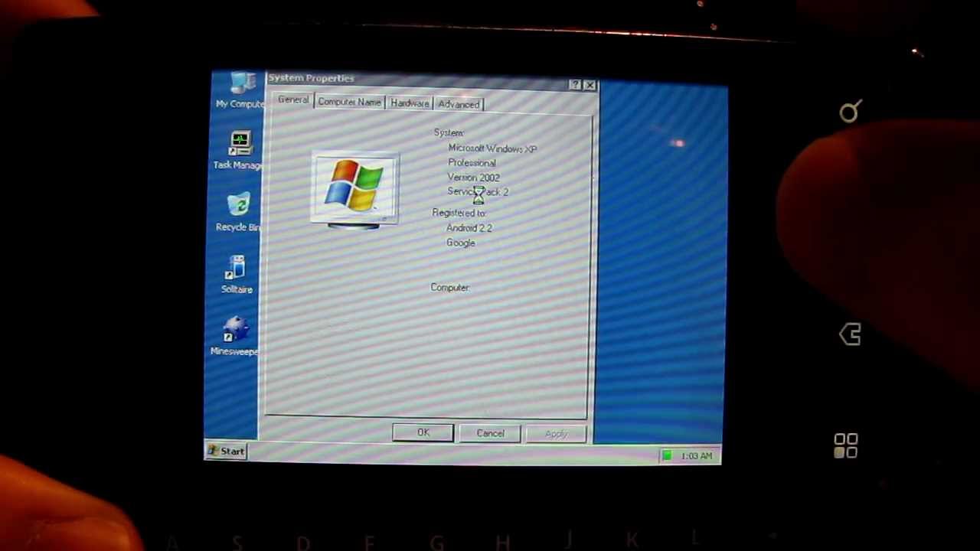The image size is (980, 551).
Task: Click the 1:03 AM taskbar clock
Action: pyautogui.click(x=696, y=456)
